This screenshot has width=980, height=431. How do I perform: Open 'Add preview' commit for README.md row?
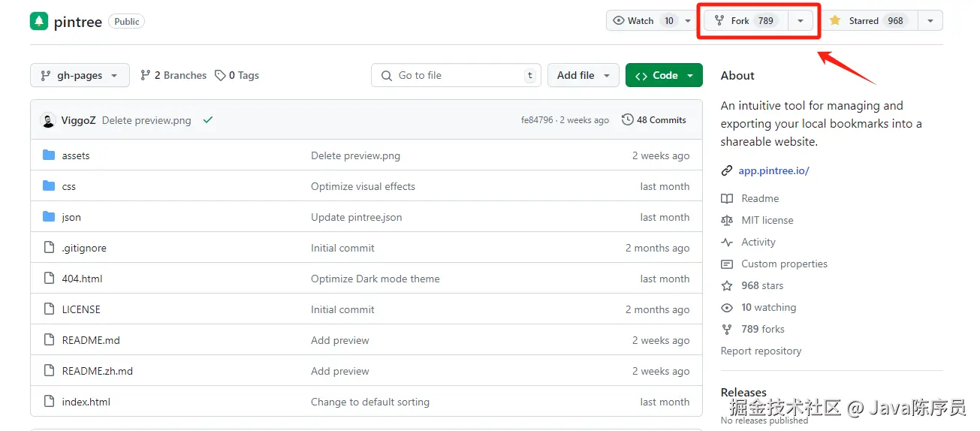click(340, 340)
